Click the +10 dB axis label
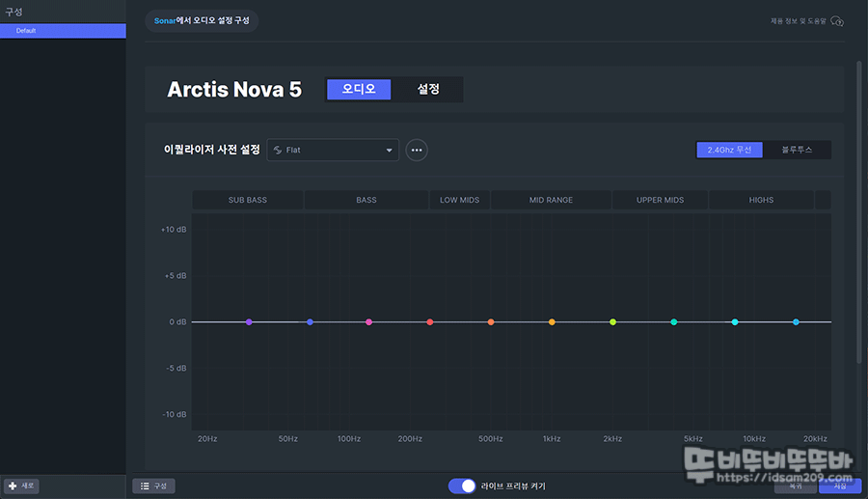This screenshot has width=868, height=499. [x=174, y=230]
